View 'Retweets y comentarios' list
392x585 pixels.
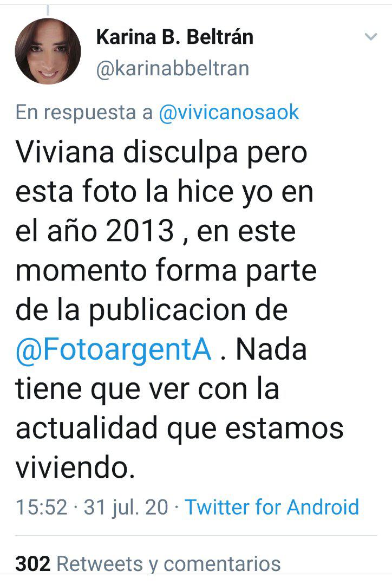[x=168, y=564]
